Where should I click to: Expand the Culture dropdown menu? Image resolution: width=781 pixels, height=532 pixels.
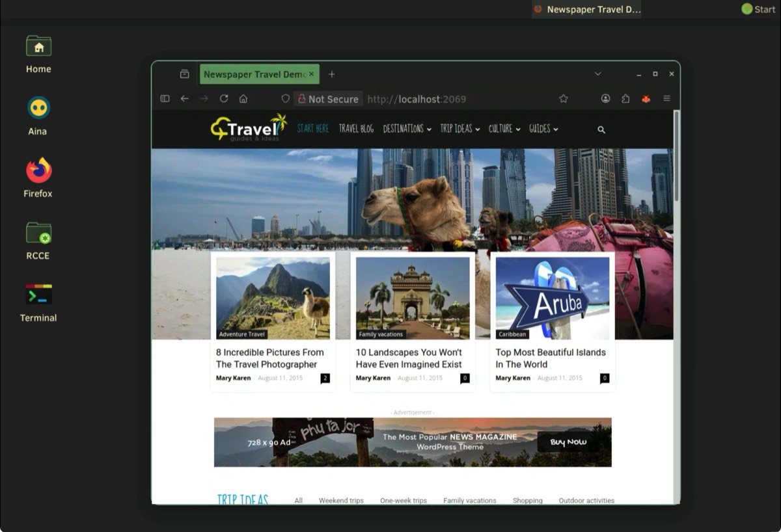click(504, 129)
